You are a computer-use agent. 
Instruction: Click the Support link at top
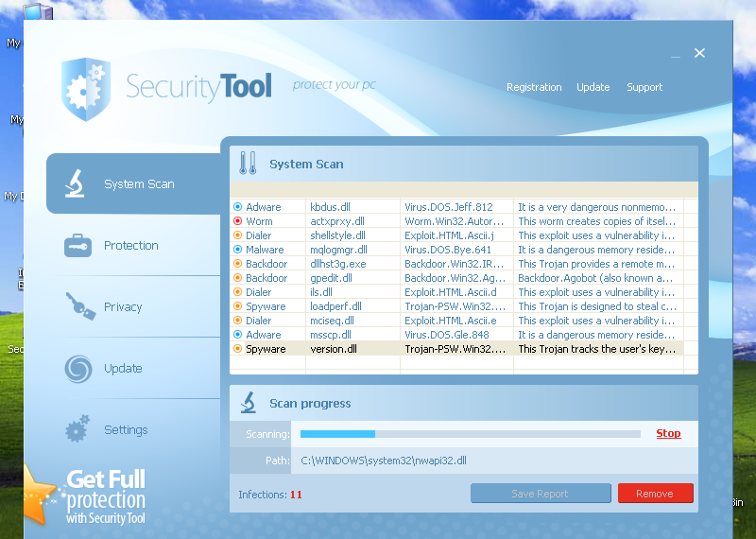644,87
